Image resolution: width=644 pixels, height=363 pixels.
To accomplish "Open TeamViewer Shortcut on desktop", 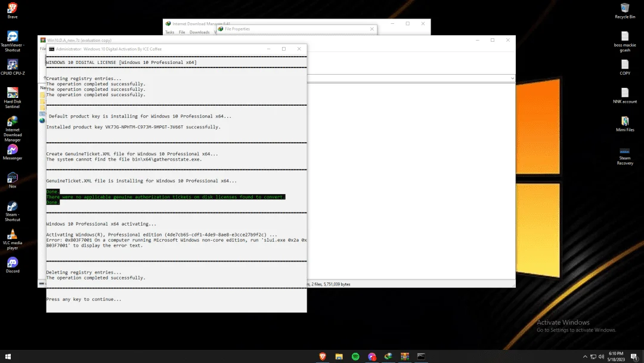I will (13, 41).
